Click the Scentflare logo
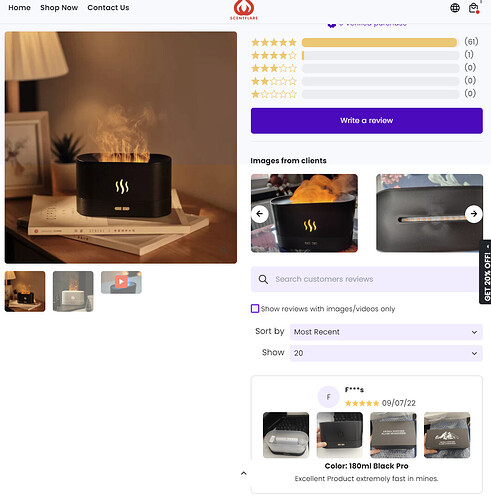The height and width of the screenshot is (500, 491). 244,10
